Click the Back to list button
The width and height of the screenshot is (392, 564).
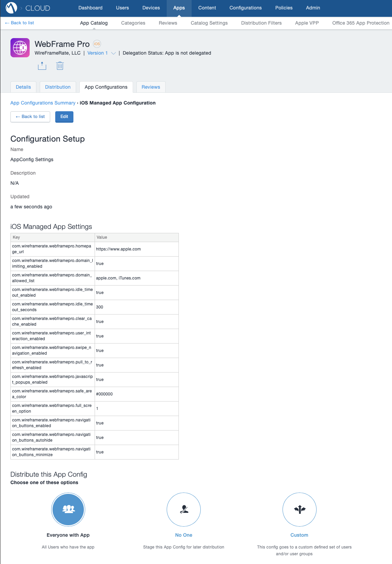(30, 117)
